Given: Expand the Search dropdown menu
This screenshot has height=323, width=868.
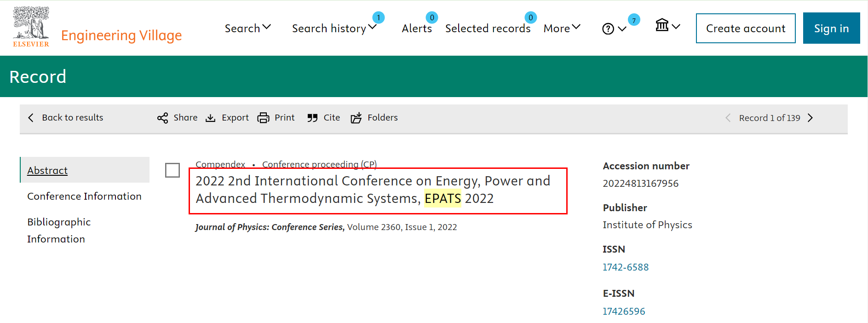Looking at the screenshot, I should click(x=247, y=28).
